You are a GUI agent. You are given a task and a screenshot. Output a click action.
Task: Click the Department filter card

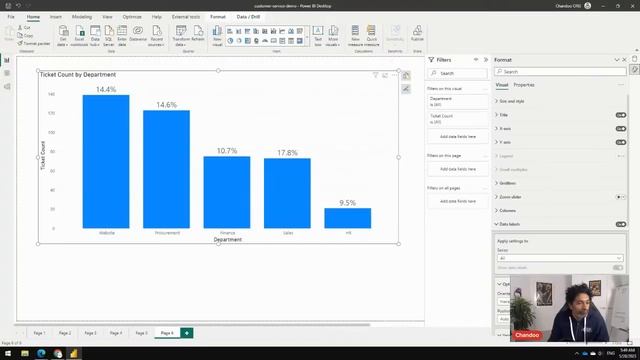pyautogui.click(x=457, y=102)
